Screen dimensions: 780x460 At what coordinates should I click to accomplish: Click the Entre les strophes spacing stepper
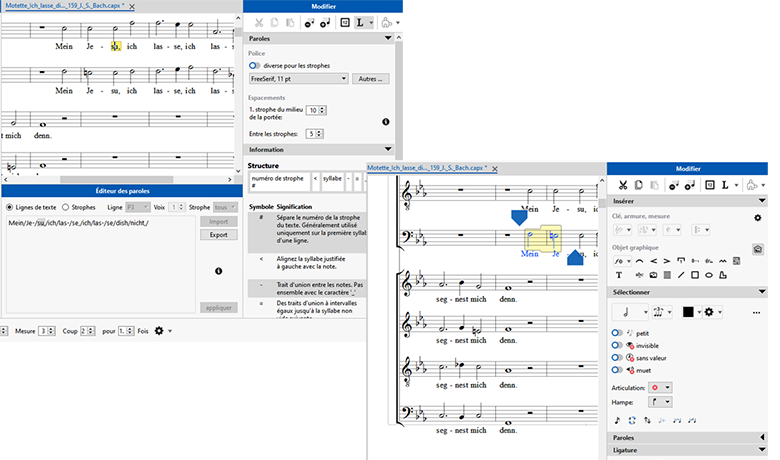(x=314, y=134)
